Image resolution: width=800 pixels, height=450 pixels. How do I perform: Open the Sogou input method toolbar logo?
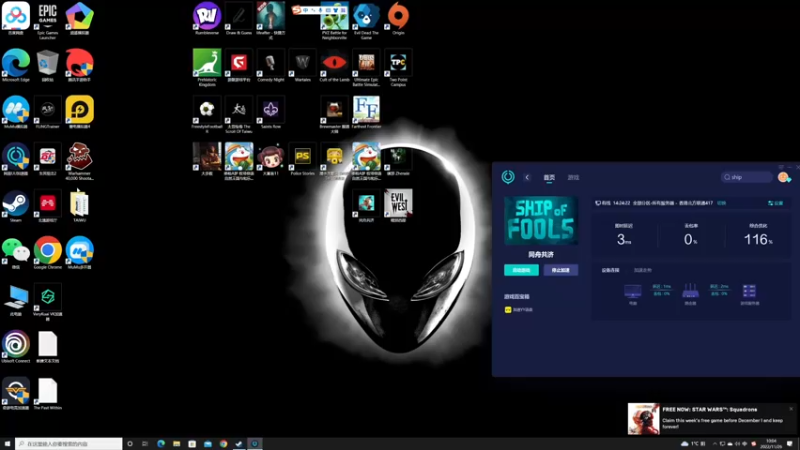click(x=296, y=10)
